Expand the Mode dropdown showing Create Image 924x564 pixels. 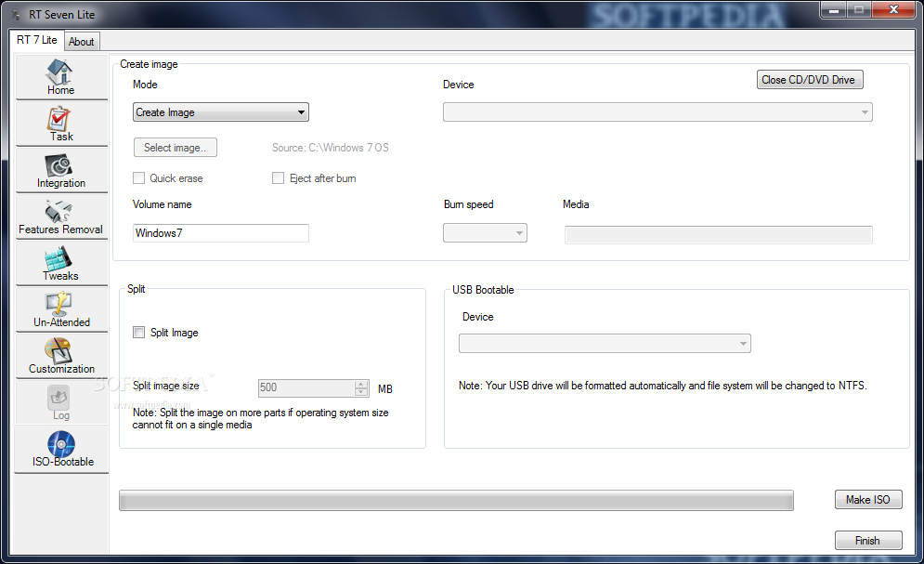[x=221, y=112]
